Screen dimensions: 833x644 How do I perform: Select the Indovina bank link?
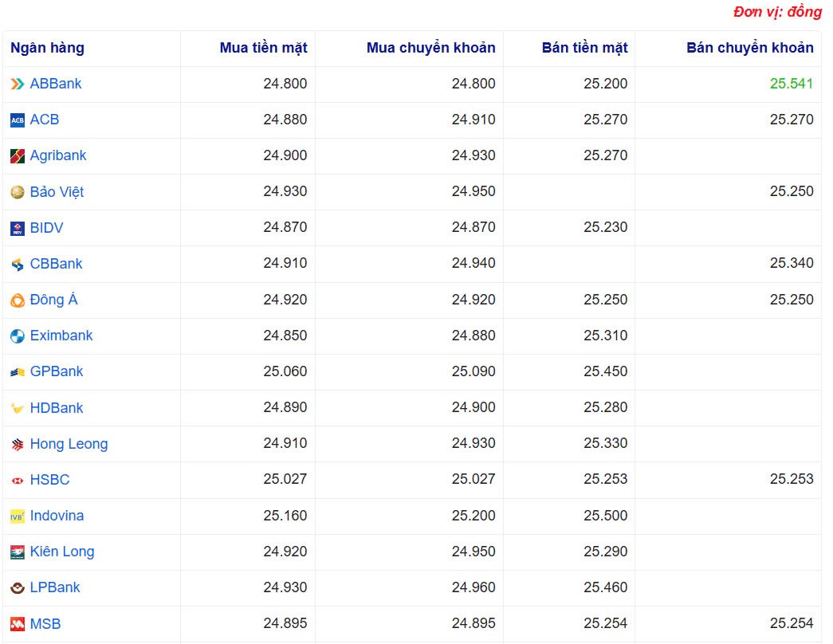click(x=57, y=516)
